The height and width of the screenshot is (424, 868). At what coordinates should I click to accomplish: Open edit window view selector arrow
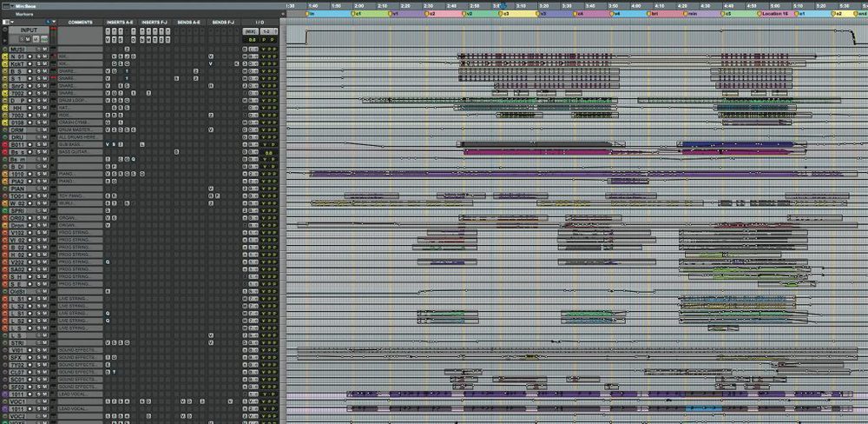pyautogui.click(x=54, y=23)
